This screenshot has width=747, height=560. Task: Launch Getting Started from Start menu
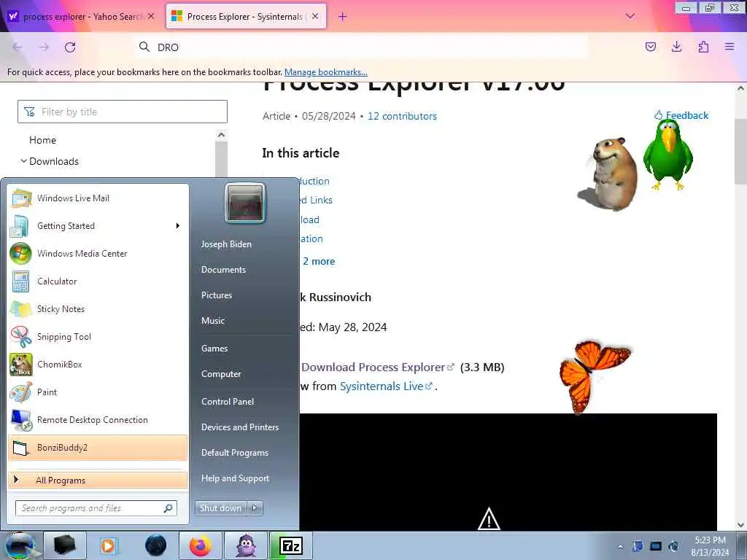(98, 226)
